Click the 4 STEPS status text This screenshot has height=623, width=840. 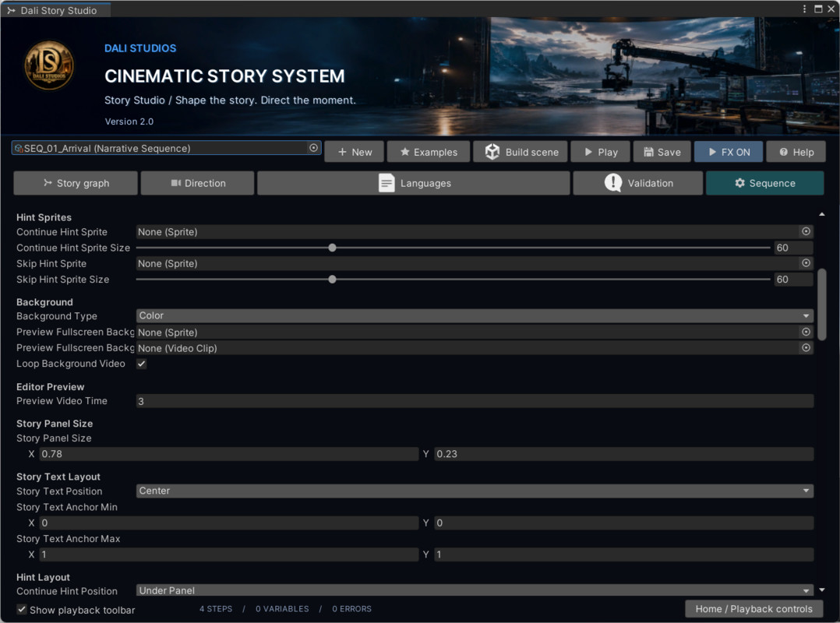(216, 609)
